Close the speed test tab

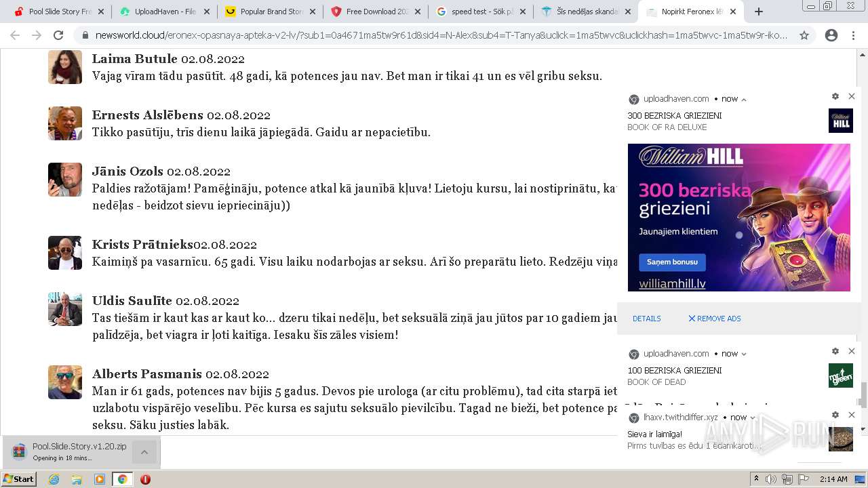(523, 12)
